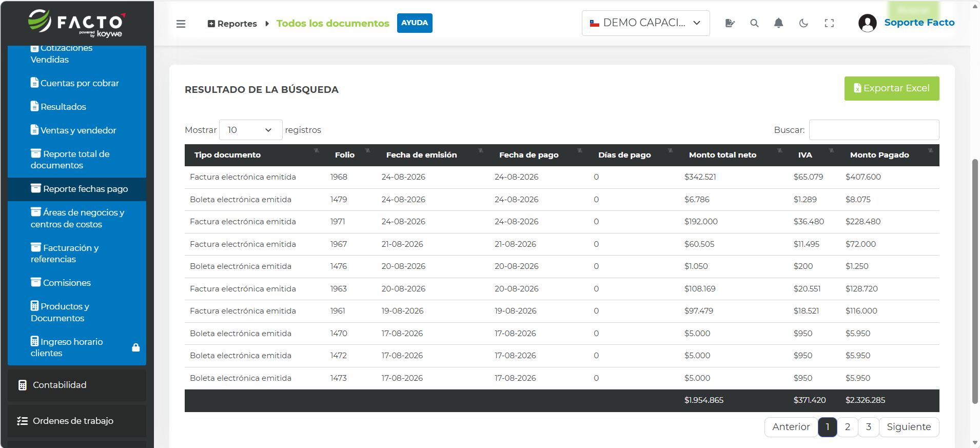Viewport: 980px width, 448px height.
Task: Click the scrollbar down arrow
Action: pos(975,442)
